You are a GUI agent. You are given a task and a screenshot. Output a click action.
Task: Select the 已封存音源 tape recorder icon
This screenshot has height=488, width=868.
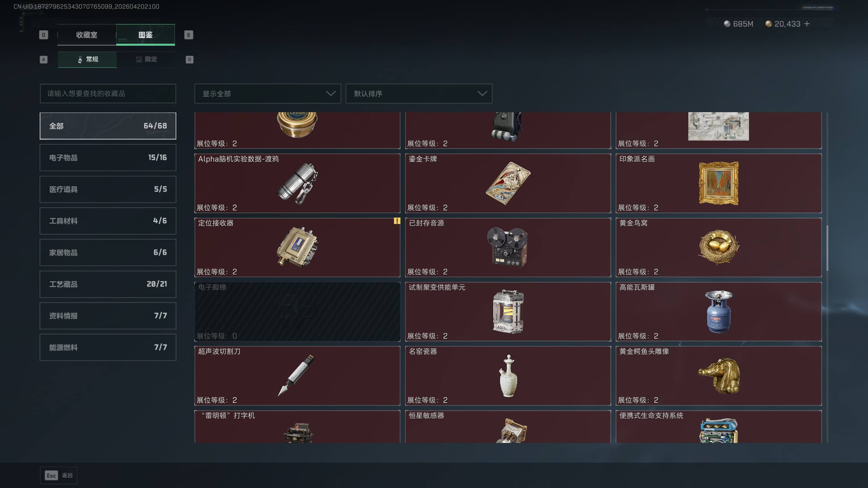coord(508,247)
